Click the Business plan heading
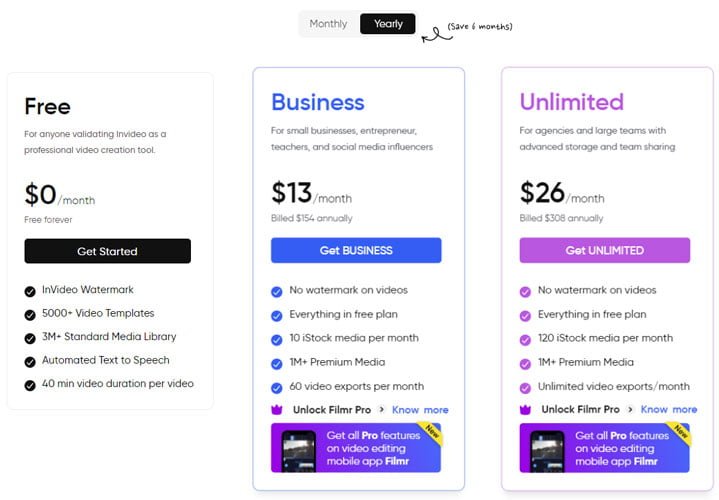 coord(318,102)
